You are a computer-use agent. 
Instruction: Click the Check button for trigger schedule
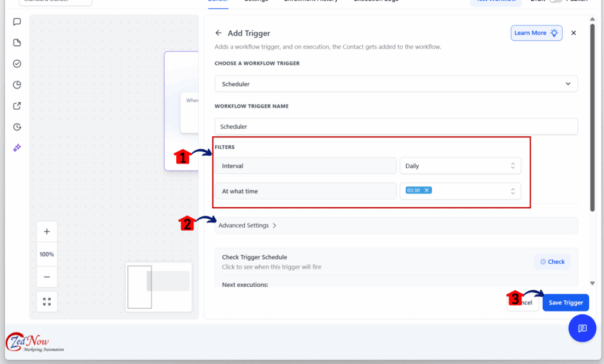[x=552, y=261]
